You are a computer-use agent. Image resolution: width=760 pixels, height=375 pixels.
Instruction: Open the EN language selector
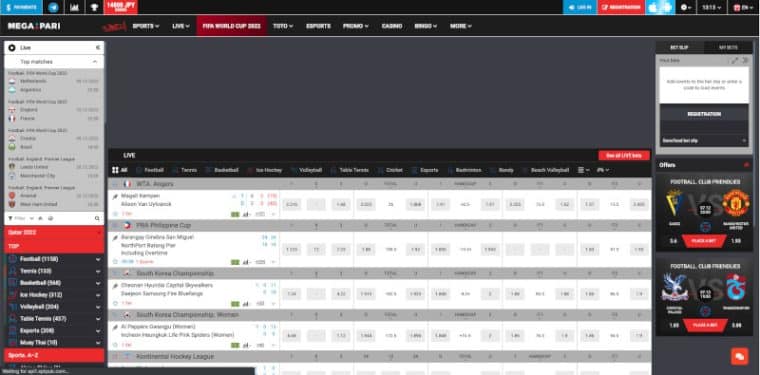point(743,7)
